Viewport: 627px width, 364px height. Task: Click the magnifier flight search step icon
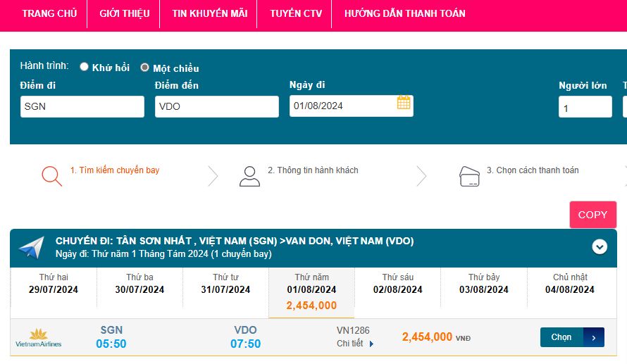[51, 175]
